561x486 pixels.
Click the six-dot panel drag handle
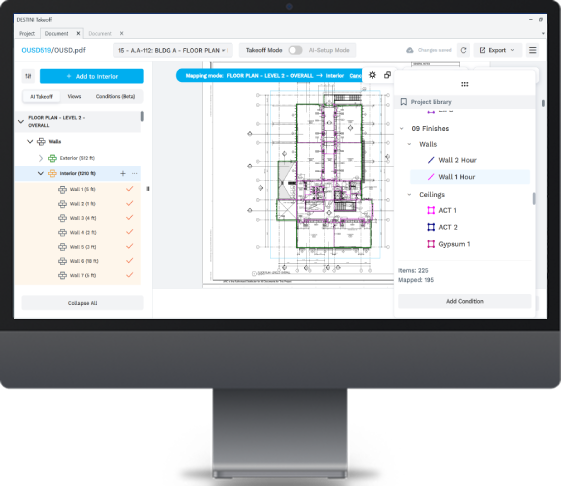click(x=465, y=84)
